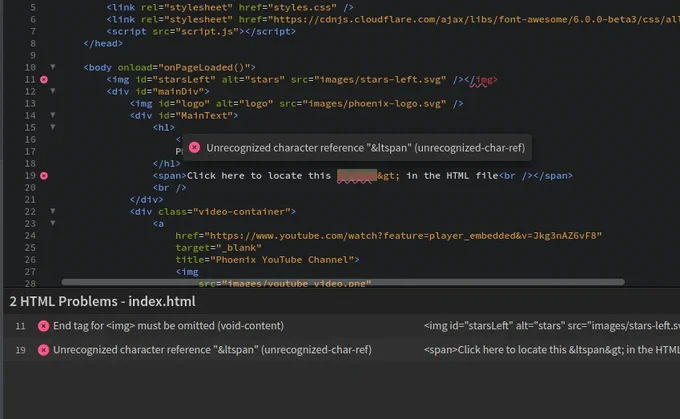Click the horizontal scrollbar of the code editor

point(343,282)
